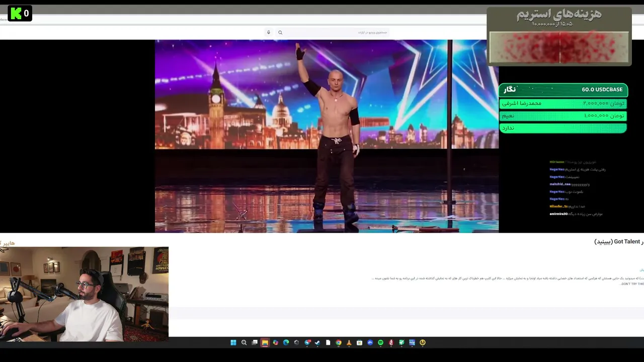Click the 2,000,000 Toman donation row
This screenshot has height=362, width=644.
563,104
